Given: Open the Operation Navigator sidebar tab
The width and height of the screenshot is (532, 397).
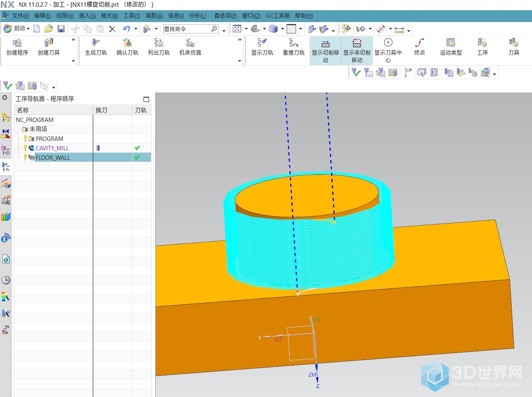Looking at the screenshot, I should click(x=6, y=167).
